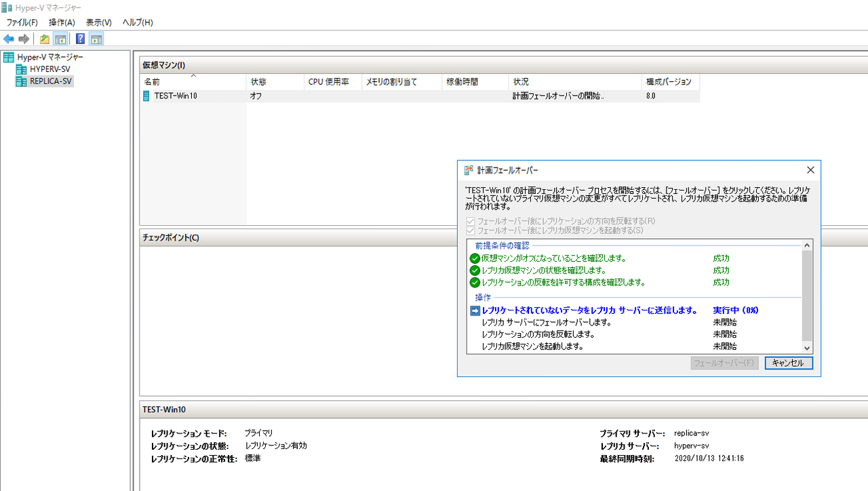Click the green check icon beside レプリカ仮想マシンの状態を確認します
The width and height of the screenshot is (868, 491).
coord(475,271)
